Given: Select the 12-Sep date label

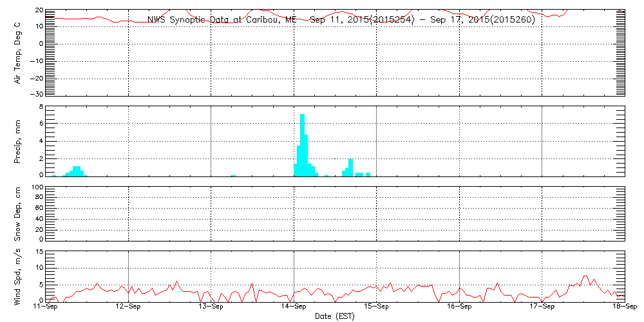Looking at the screenshot, I should click(129, 307).
